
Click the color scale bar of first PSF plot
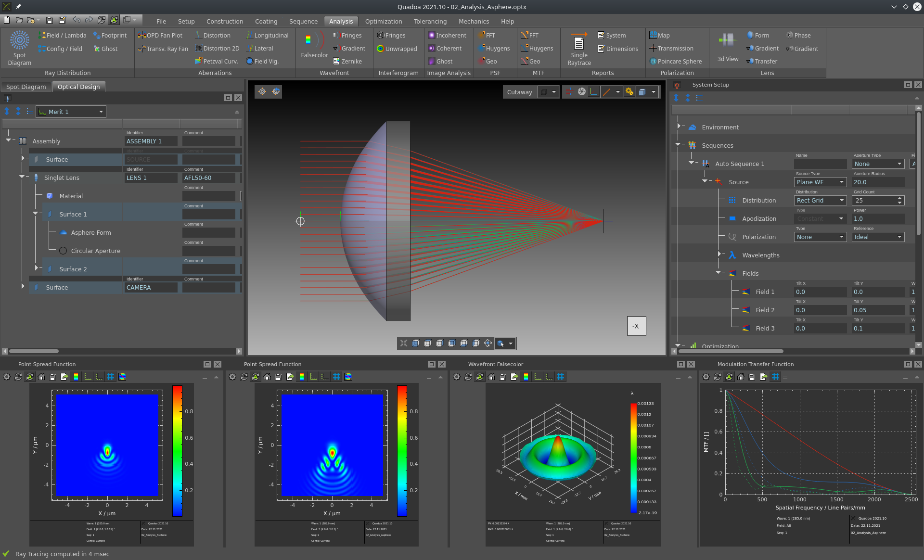[177, 451]
